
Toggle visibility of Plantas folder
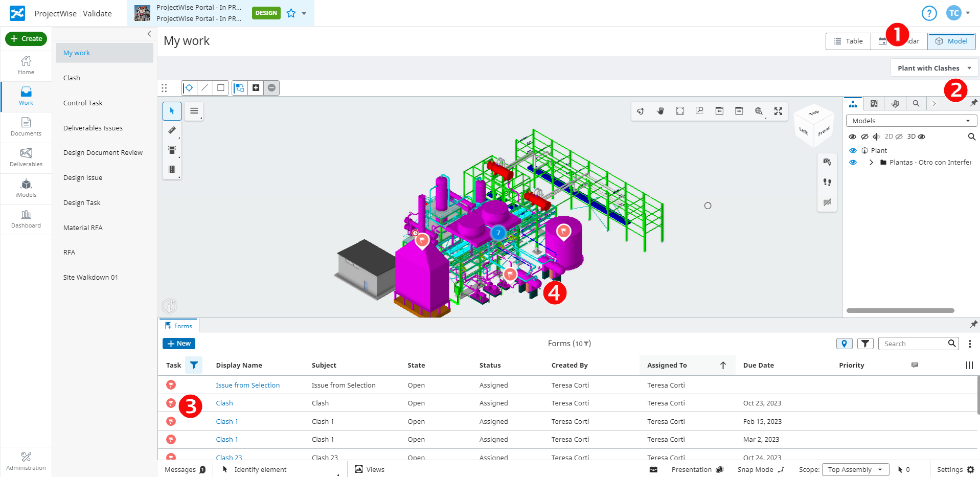(853, 162)
